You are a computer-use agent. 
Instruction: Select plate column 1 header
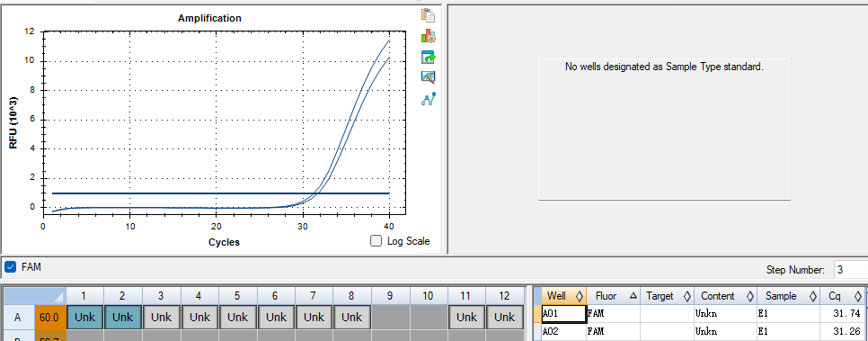tap(84, 296)
